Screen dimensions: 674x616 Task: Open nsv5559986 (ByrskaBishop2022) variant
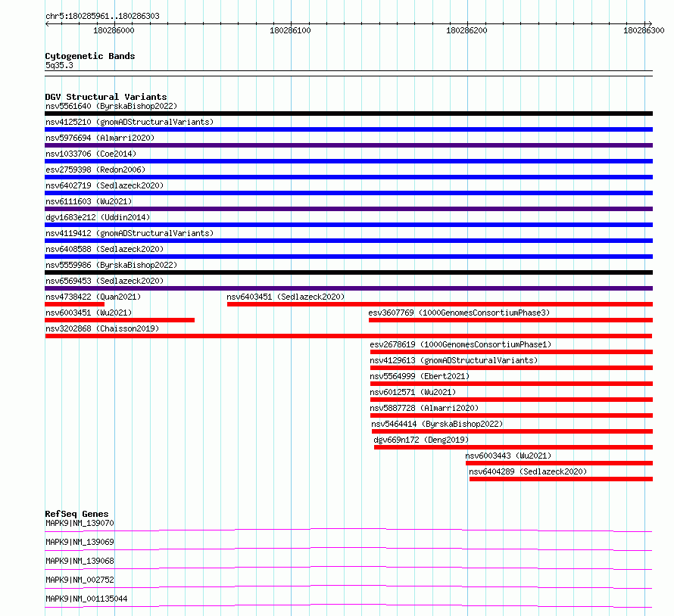pyautogui.click(x=111, y=265)
